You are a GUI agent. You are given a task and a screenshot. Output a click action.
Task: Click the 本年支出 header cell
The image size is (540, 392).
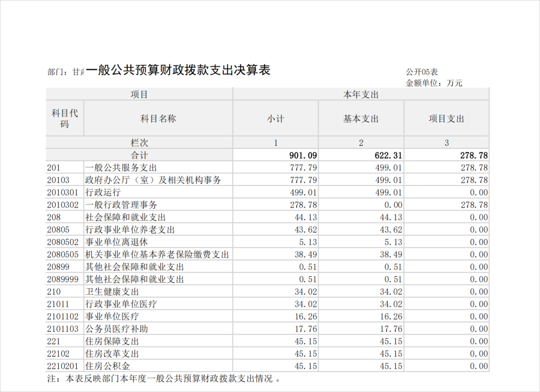[x=361, y=94]
